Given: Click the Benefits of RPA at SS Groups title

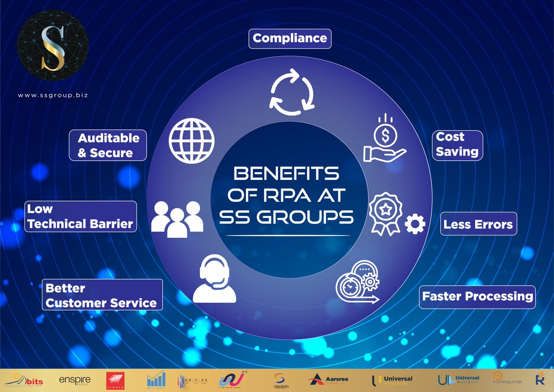Looking at the screenshot, I should (286, 196).
